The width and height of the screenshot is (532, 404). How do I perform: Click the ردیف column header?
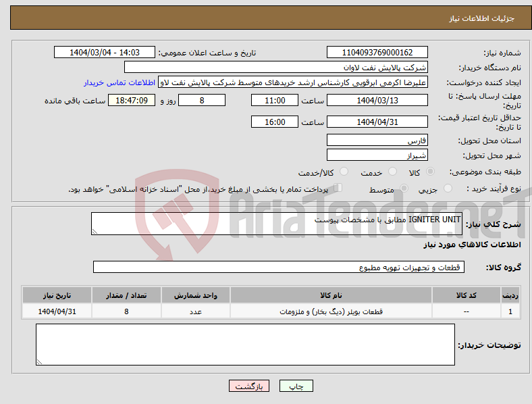click(510, 295)
